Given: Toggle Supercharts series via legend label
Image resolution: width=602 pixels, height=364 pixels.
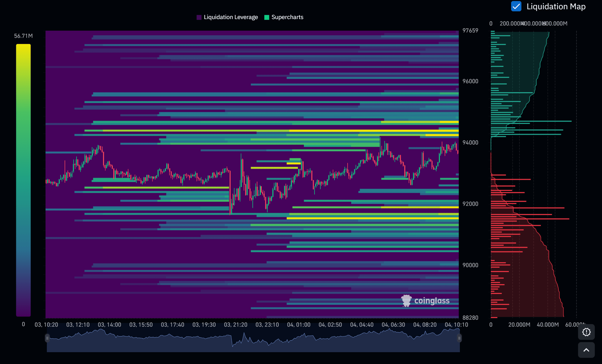Looking at the screenshot, I should (x=287, y=17).
